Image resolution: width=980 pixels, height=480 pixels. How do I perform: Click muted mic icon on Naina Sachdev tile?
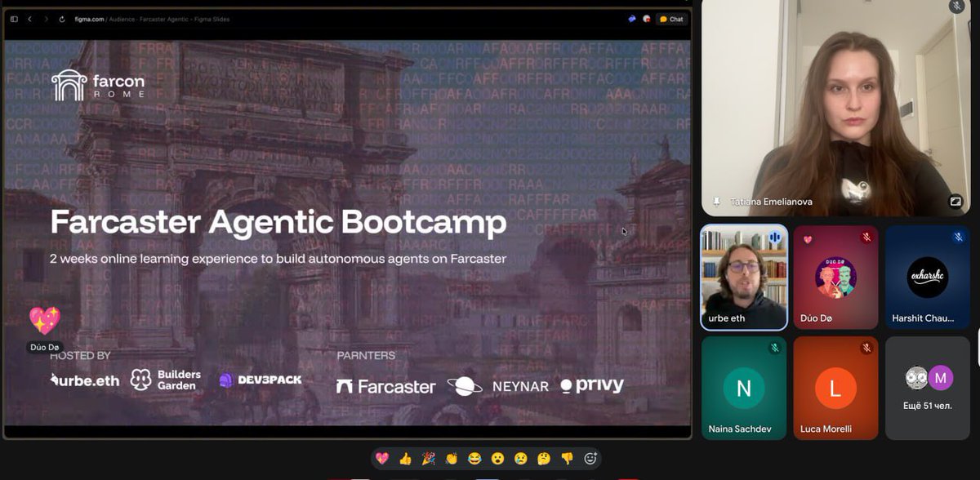tap(774, 348)
